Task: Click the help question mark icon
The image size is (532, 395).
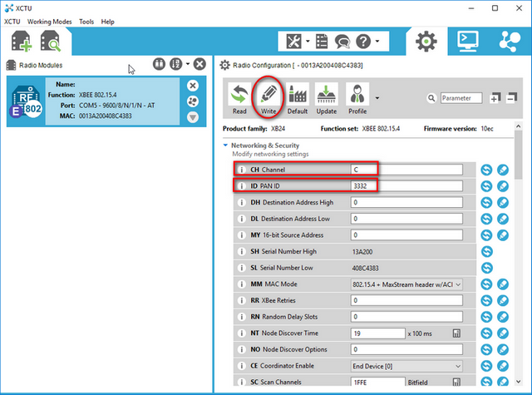Action: coord(363,42)
